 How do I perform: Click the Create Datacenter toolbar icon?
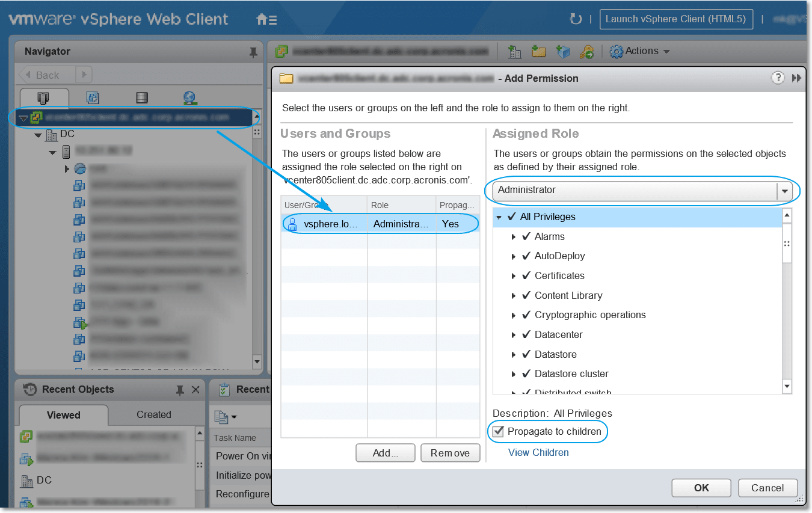click(x=515, y=52)
